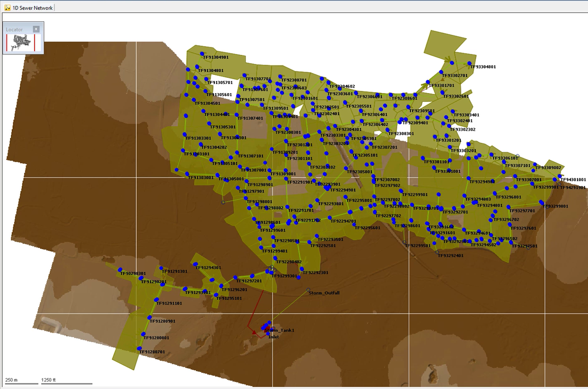
Task: Click the Inlet label near the storm tank
Action: (x=274, y=337)
